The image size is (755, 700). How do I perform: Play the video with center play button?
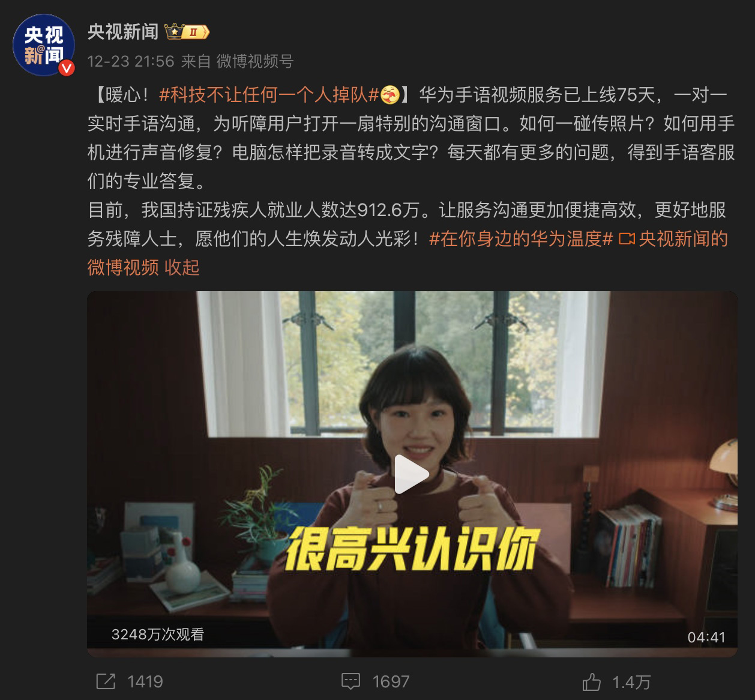pos(412,474)
